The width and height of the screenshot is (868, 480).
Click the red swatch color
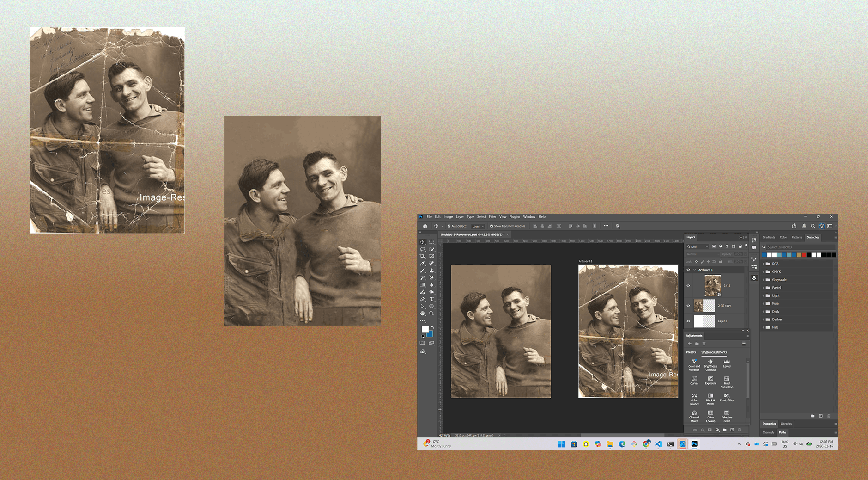click(x=804, y=255)
